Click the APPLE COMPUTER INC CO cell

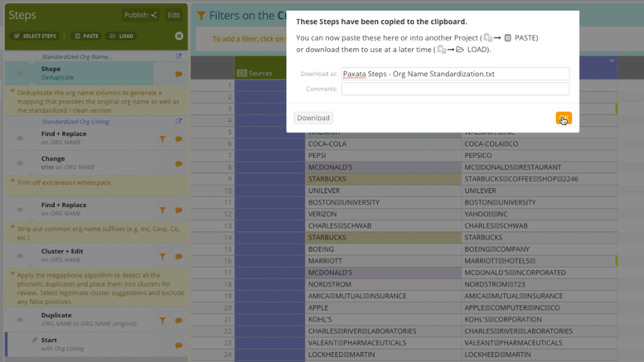pos(540,308)
